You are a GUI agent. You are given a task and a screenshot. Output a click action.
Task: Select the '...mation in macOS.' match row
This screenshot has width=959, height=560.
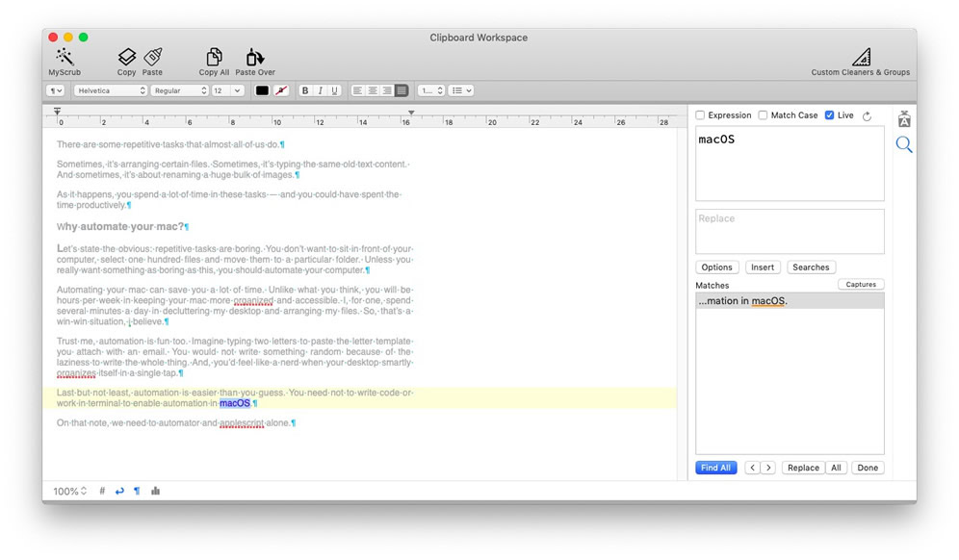click(x=790, y=301)
